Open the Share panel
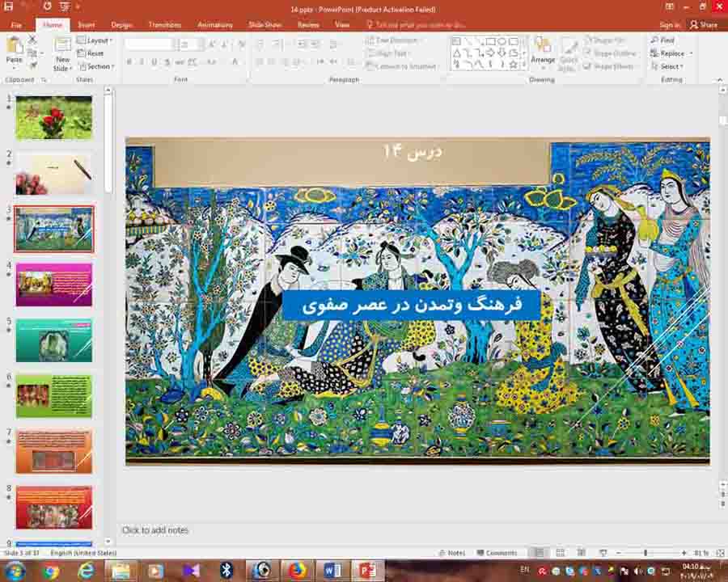Image resolution: width=728 pixels, height=582 pixels. (704, 24)
